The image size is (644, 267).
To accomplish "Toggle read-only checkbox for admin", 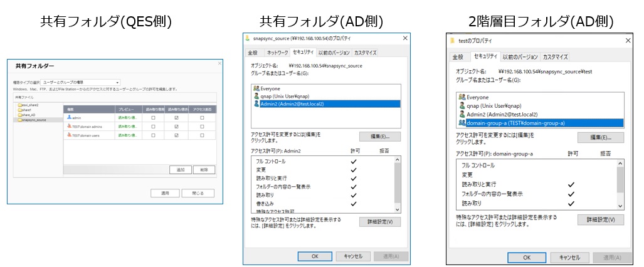I will point(153,117).
